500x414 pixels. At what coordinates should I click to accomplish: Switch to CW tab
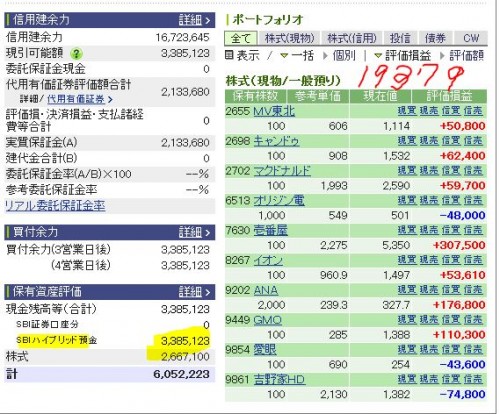pyautogui.click(x=471, y=38)
